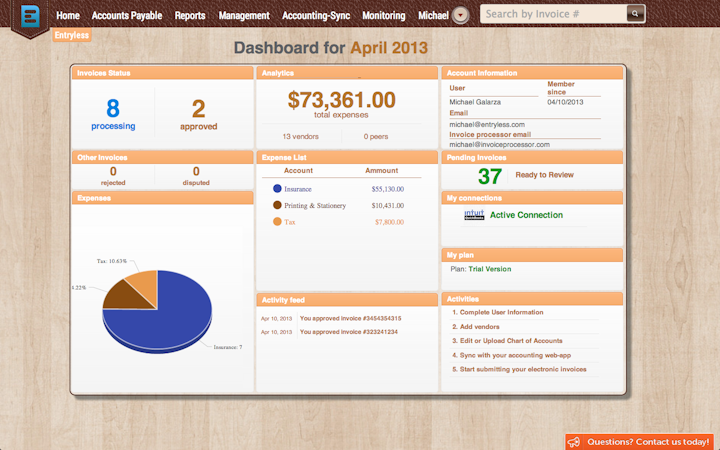Open the 8 processing invoices
This screenshot has width=720, height=450.
pos(113,114)
